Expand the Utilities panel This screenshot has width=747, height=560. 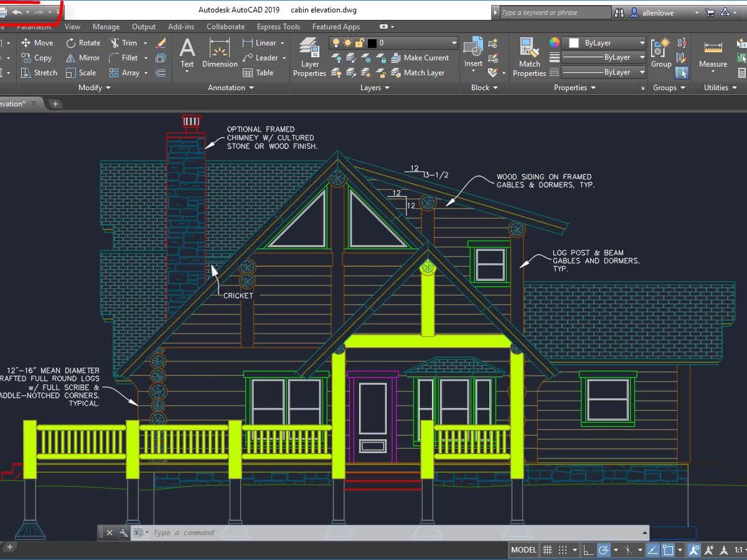coord(720,88)
